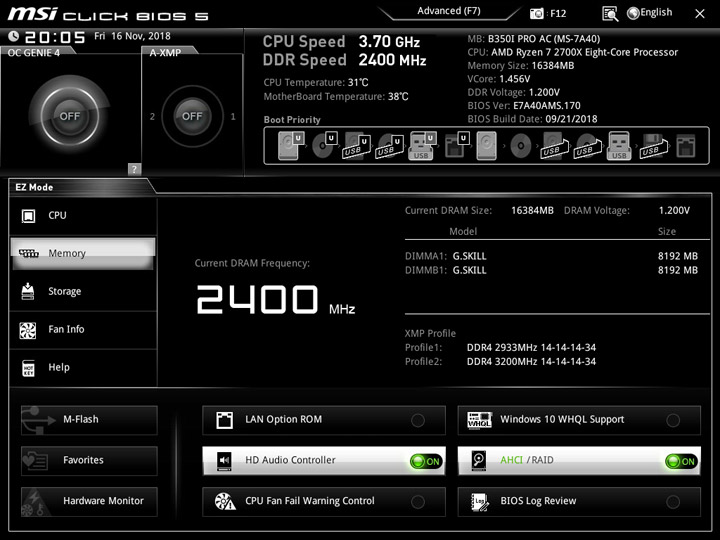Close the BIOS with the X button

coord(699,14)
